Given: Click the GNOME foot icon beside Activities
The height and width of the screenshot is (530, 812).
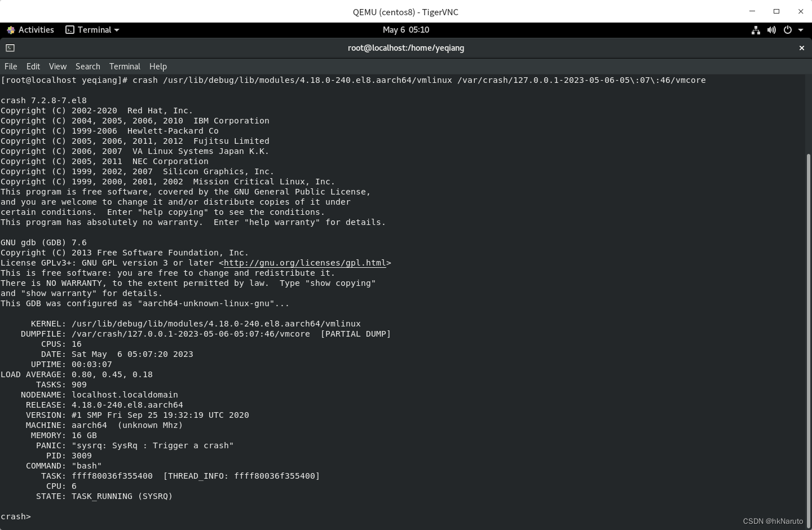Looking at the screenshot, I should pyautogui.click(x=10, y=30).
